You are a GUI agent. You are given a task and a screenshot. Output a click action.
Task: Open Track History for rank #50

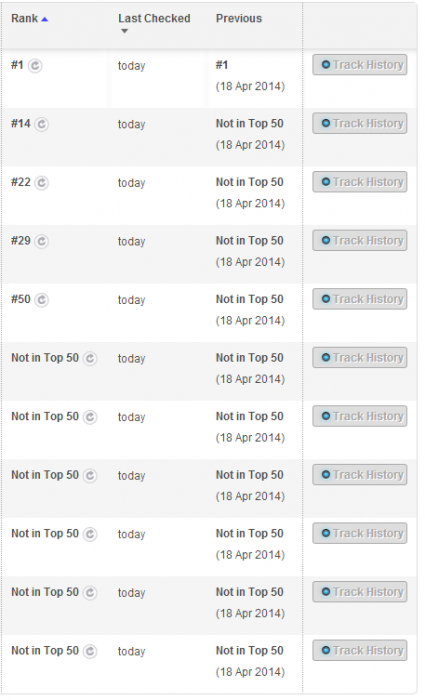tap(360, 299)
